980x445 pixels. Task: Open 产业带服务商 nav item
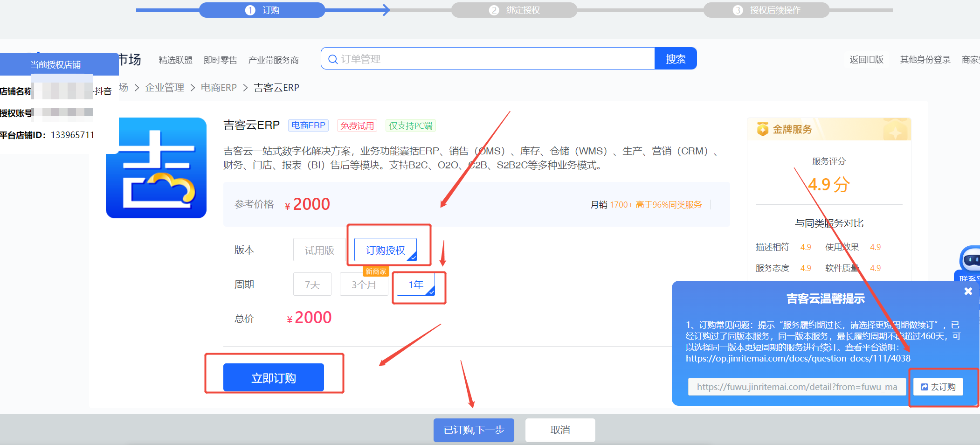point(274,60)
